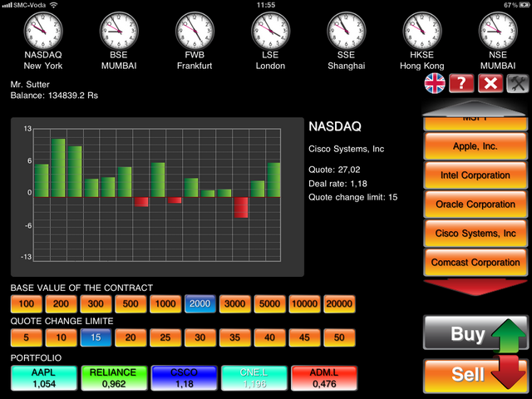Pick Comcast Corporation from the list
This screenshot has width=532, height=399.
pos(475,263)
